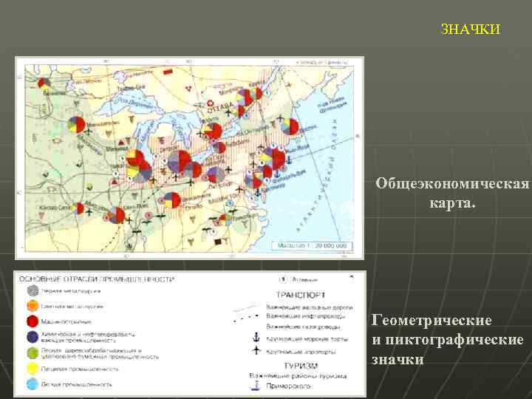The width and height of the screenshot is (532, 399).
Task: Click the label Приморского in legend
Action: tap(288, 386)
